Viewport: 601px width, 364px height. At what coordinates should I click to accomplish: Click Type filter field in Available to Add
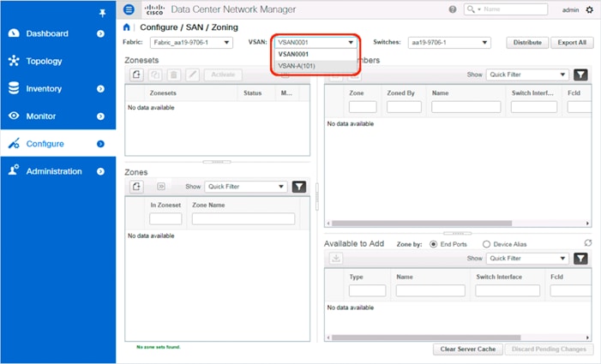[x=367, y=291]
